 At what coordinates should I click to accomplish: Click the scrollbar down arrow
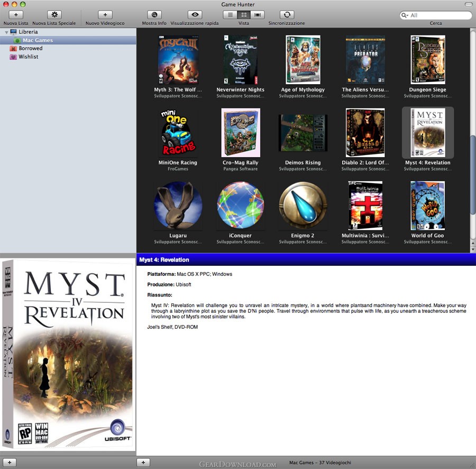473,249
